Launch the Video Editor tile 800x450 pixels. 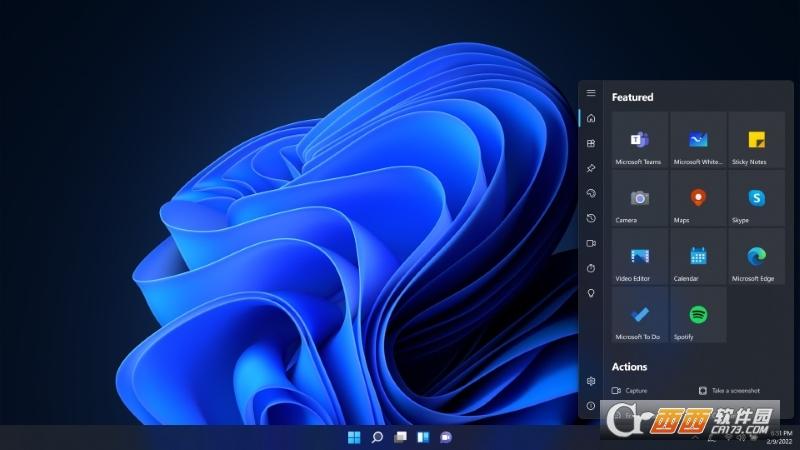click(x=640, y=257)
